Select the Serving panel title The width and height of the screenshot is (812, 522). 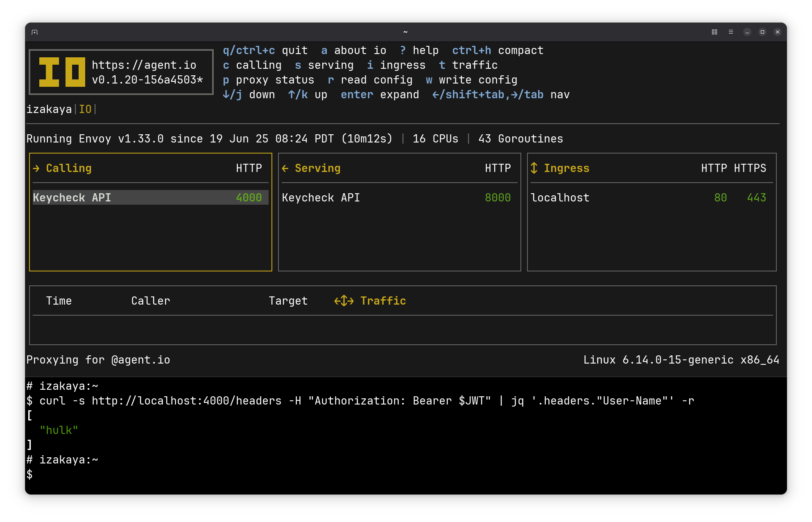click(318, 168)
